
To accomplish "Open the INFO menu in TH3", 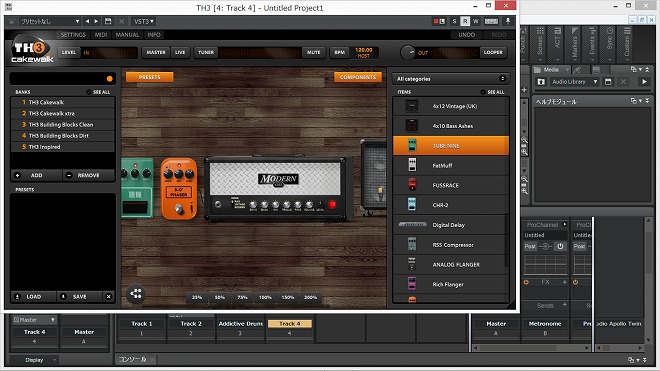I will click(154, 35).
